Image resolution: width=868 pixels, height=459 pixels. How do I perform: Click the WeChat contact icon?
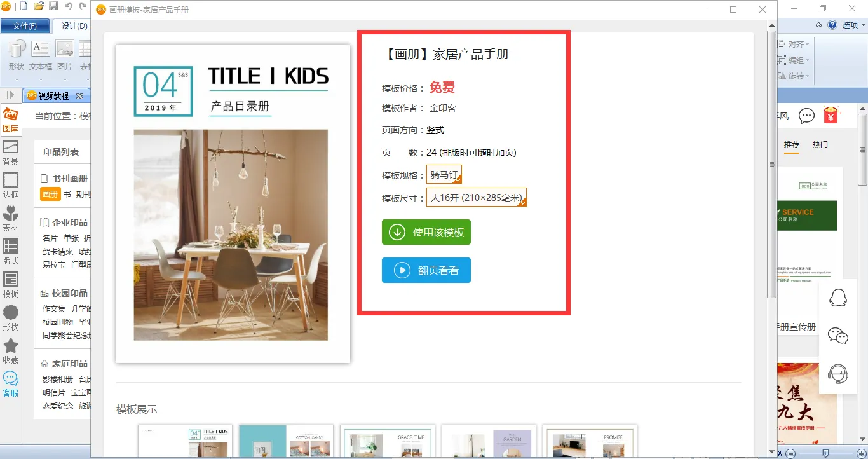click(x=838, y=336)
